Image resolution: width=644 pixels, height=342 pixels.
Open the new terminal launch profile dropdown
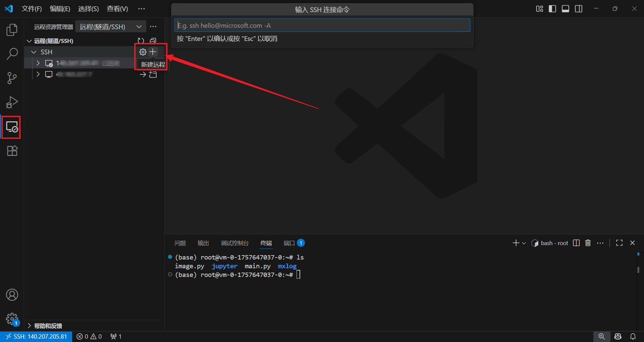pyautogui.click(x=524, y=243)
